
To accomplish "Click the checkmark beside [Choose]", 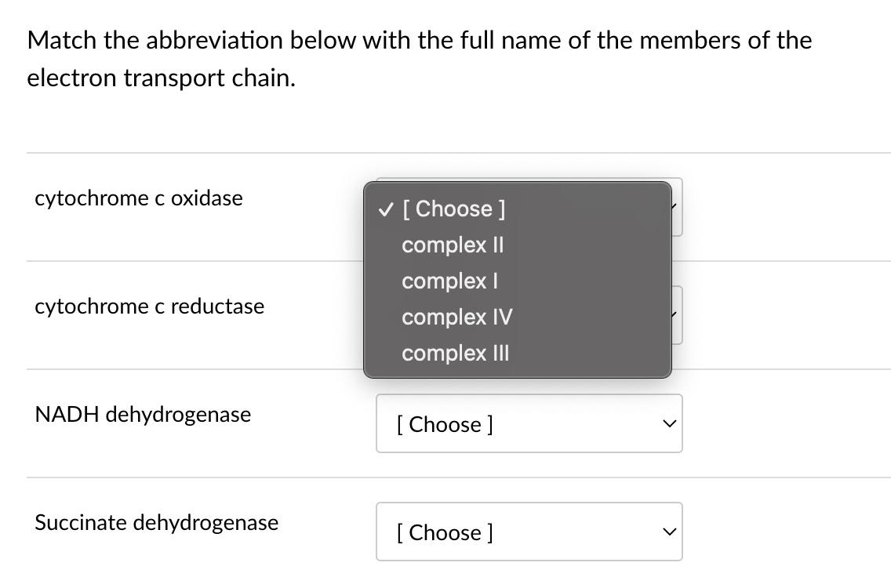I will [385, 209].
